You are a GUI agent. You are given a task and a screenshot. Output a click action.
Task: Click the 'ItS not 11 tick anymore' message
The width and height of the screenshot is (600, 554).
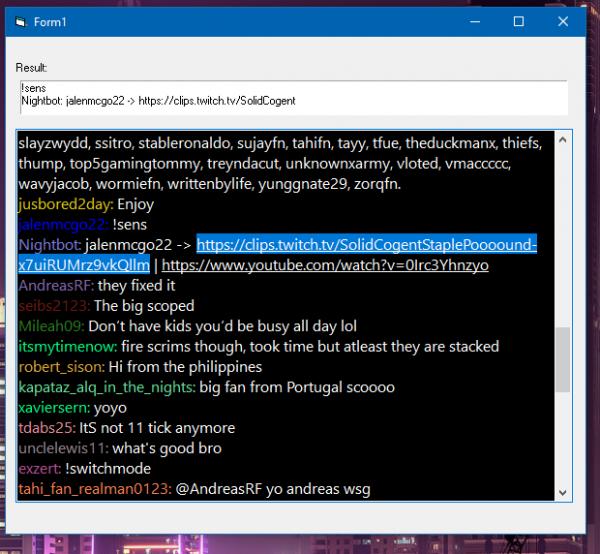(x=157, y=428)
